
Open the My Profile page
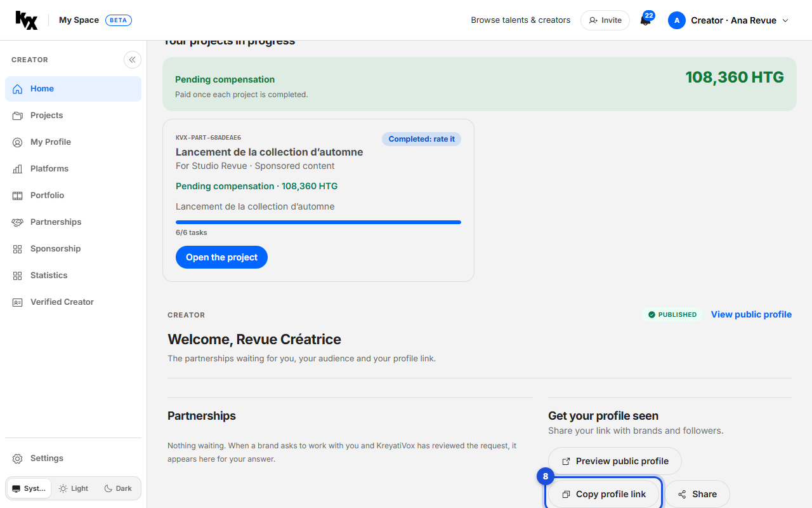(73, 142)
